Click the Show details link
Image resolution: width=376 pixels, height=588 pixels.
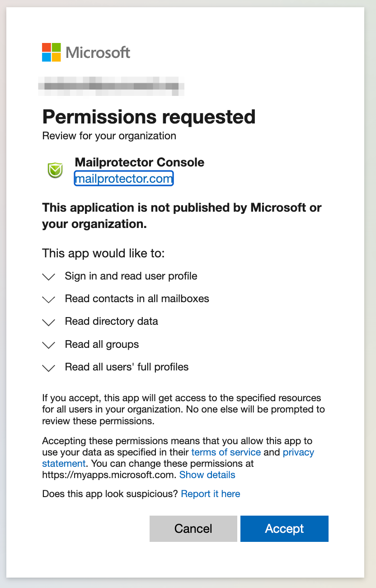point(207,475)
